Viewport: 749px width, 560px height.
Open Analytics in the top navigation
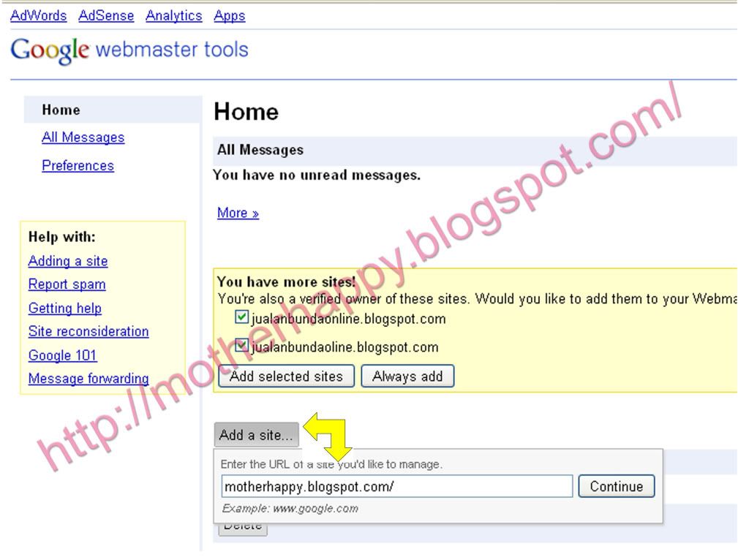tap(173, 15)
